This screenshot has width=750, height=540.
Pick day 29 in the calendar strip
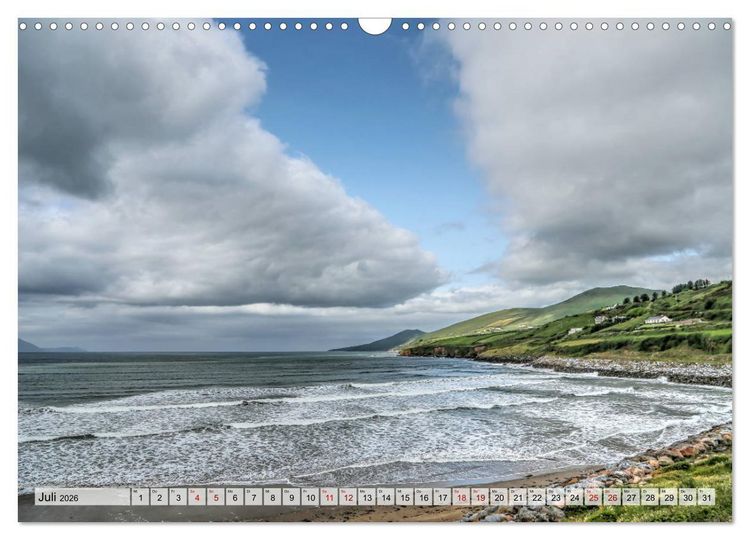tap(669, 496)
